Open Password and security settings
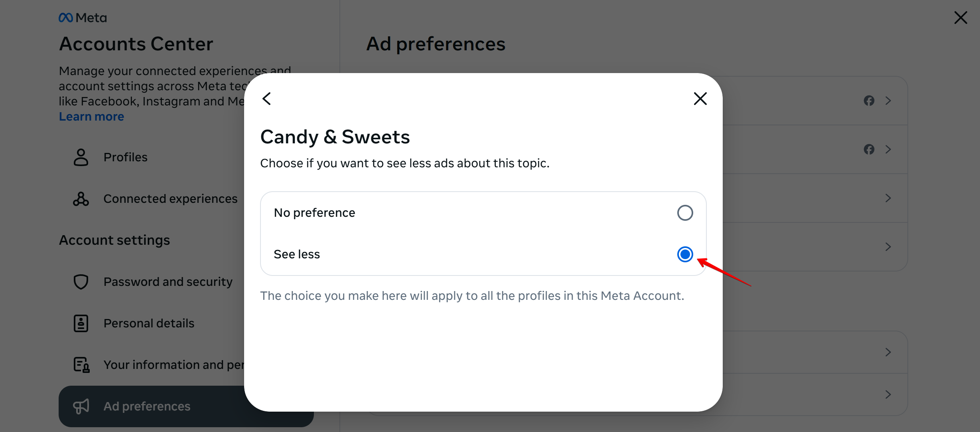The height and width of the screenshot is (432, 980). coord(168,282)
